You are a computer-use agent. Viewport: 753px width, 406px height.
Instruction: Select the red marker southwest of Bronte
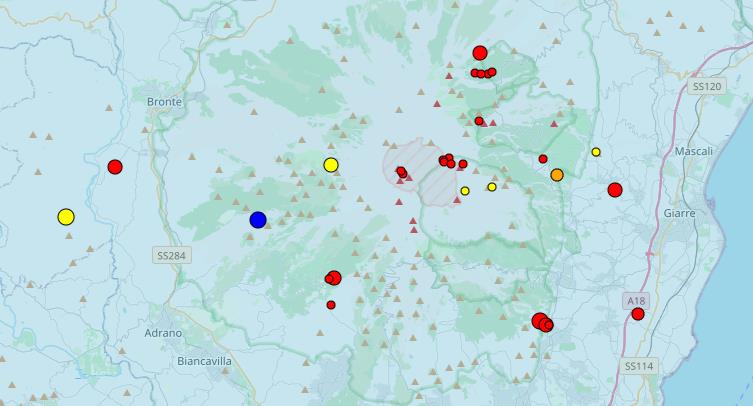point(115,167)
